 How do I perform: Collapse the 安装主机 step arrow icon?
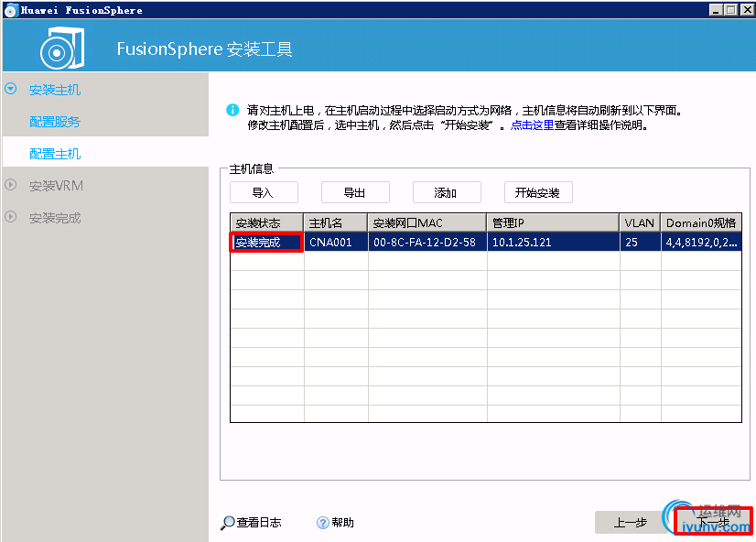coord(11,89)
